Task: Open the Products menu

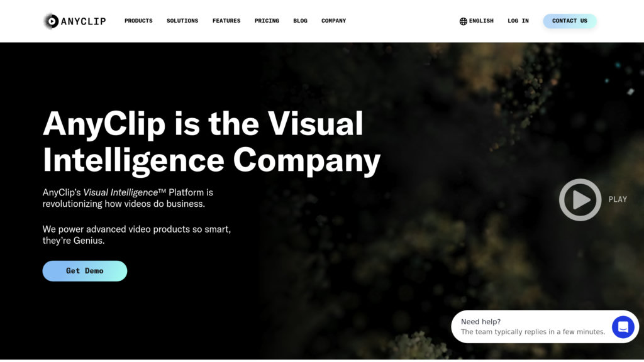Action: click(138, 21)
